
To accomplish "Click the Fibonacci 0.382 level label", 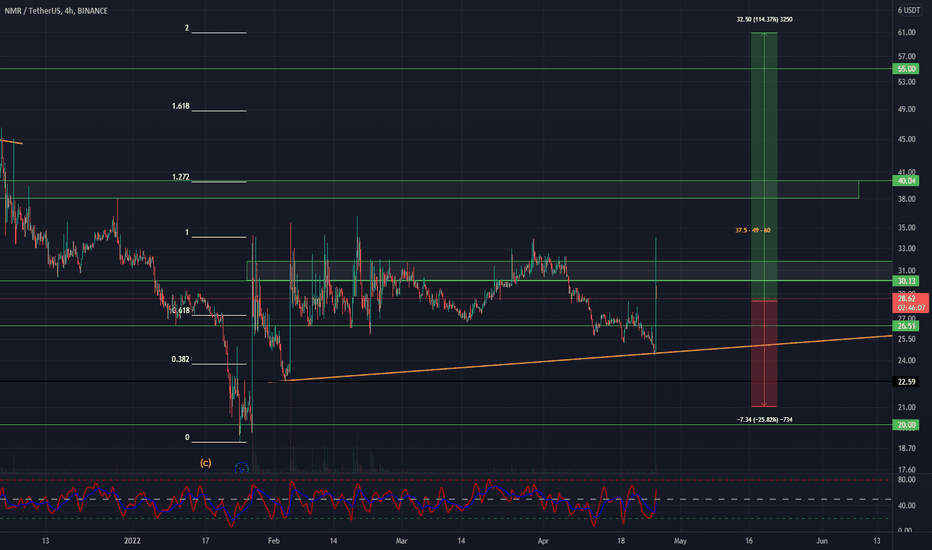I will coord(181,359).
